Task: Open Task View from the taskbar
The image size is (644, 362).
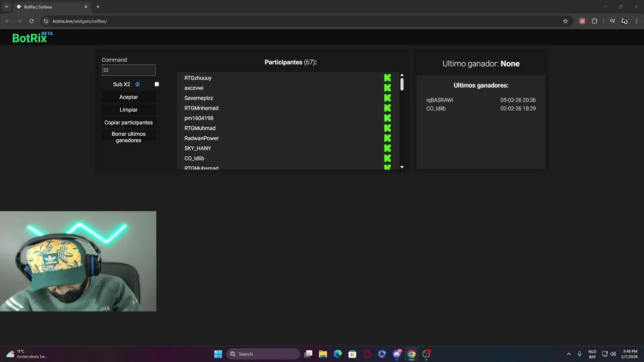Action: [308, 354]
